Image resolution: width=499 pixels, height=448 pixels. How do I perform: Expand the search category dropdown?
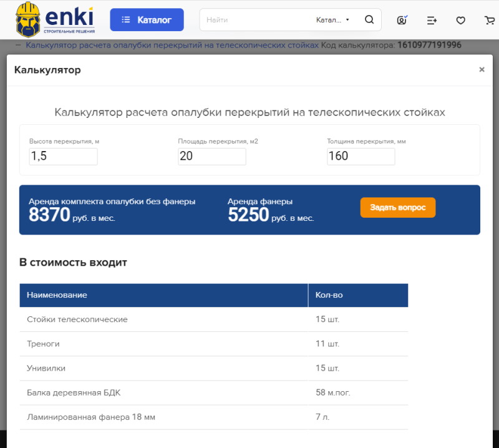pyautogui.click(x=333, y=20)
